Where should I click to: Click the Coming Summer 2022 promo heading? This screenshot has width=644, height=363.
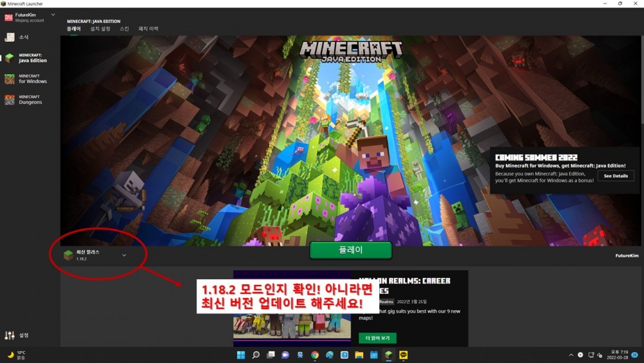536,157
